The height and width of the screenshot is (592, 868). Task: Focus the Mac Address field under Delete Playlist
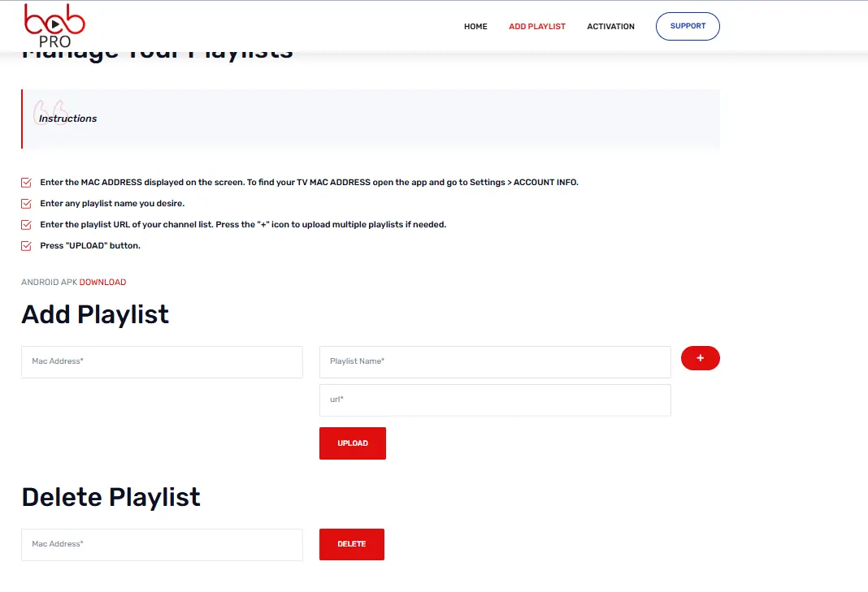162,545
